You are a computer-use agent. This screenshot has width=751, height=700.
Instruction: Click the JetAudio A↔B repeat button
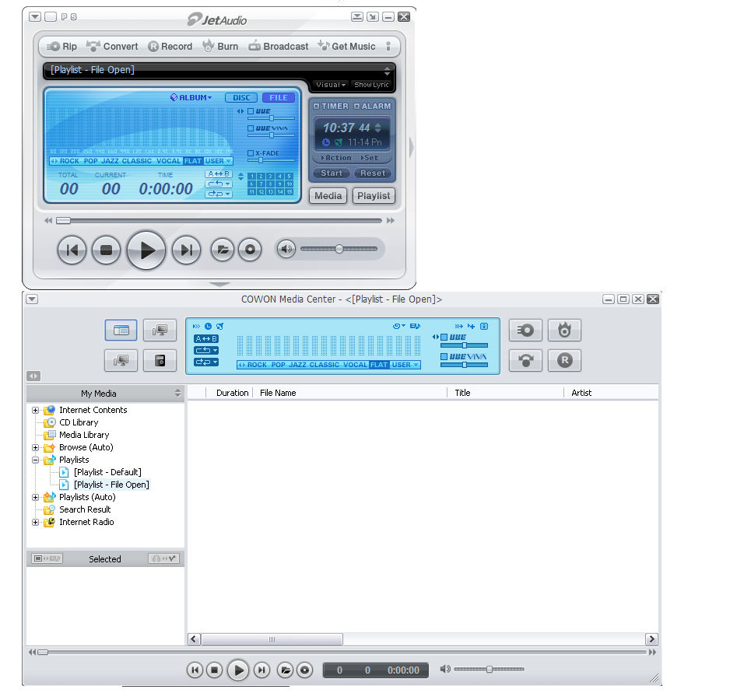click(219, 174)
